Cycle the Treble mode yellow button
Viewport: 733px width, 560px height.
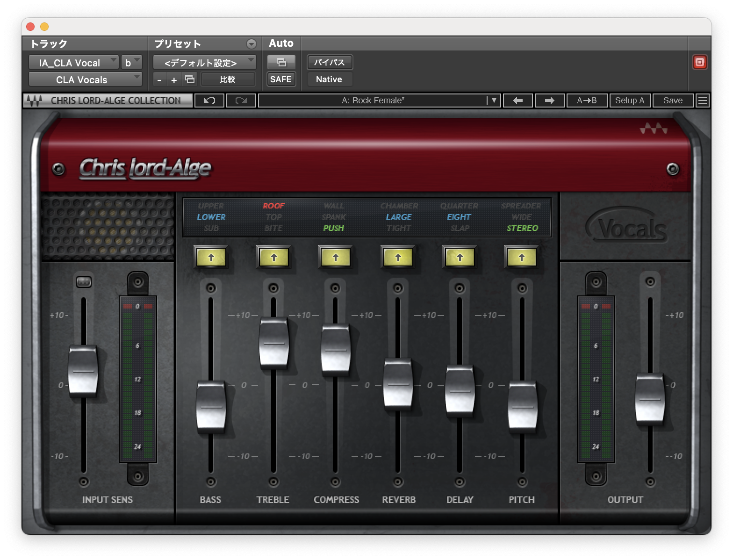274,257
